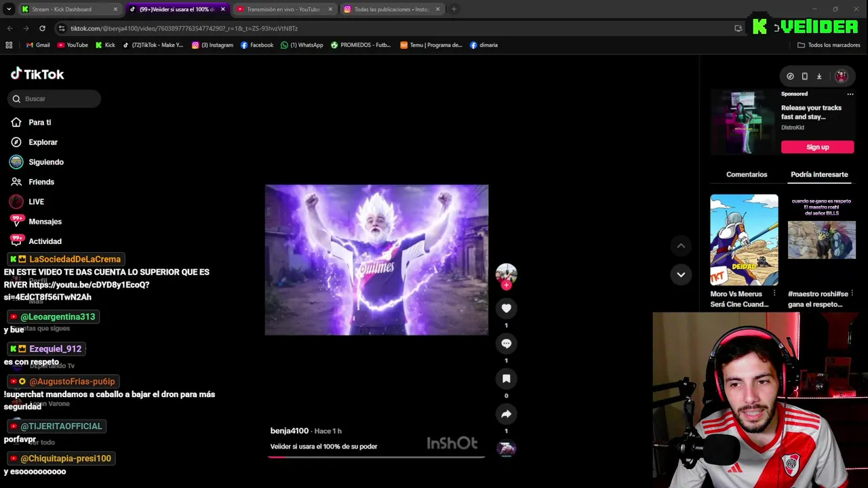The height and width of the screenshot is (488, 868).
Task: Open video comments bubble icon
Action: 506,344
